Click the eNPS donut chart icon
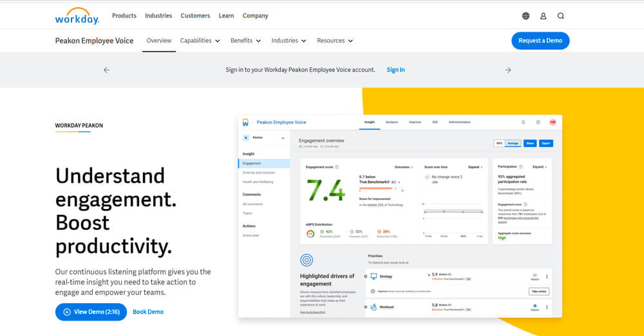This screenshot has height=336, width=644. (310, 233)
